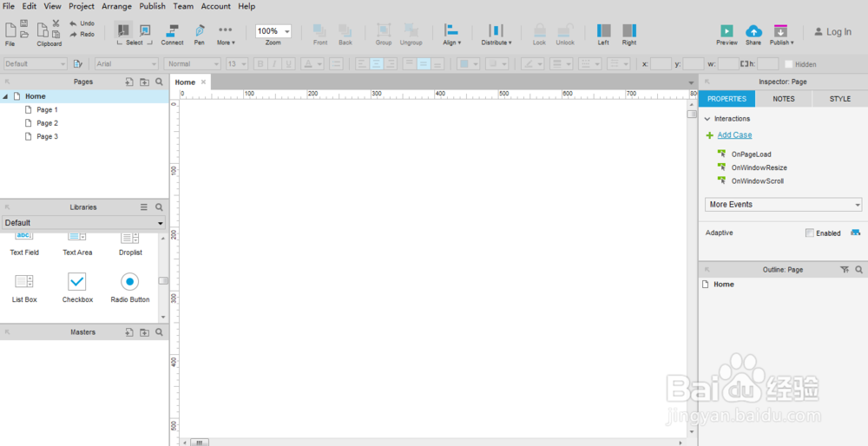Open the Project menu
The height and width of the screenshot is (446, 868).
click(x=82, y=6)
